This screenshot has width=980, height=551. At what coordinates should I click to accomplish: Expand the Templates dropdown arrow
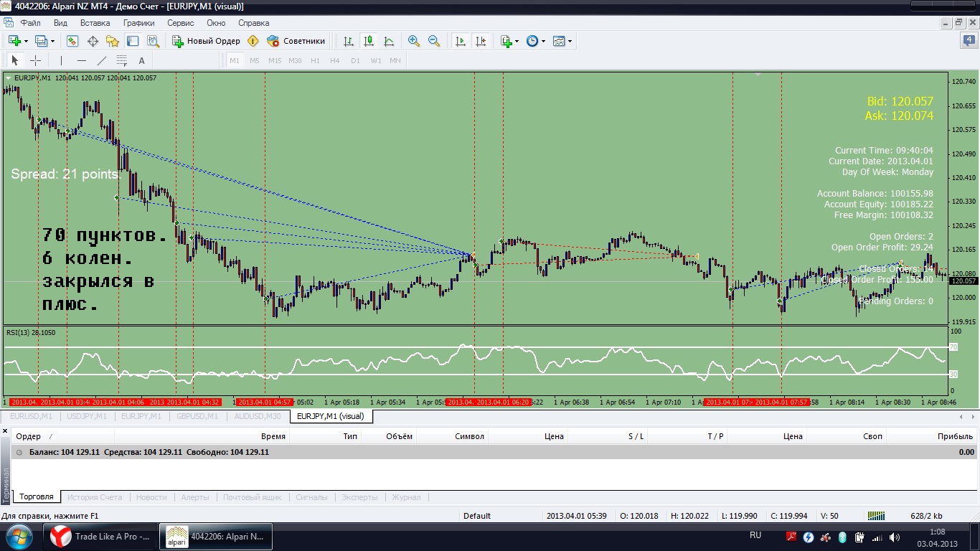(570, 41)
